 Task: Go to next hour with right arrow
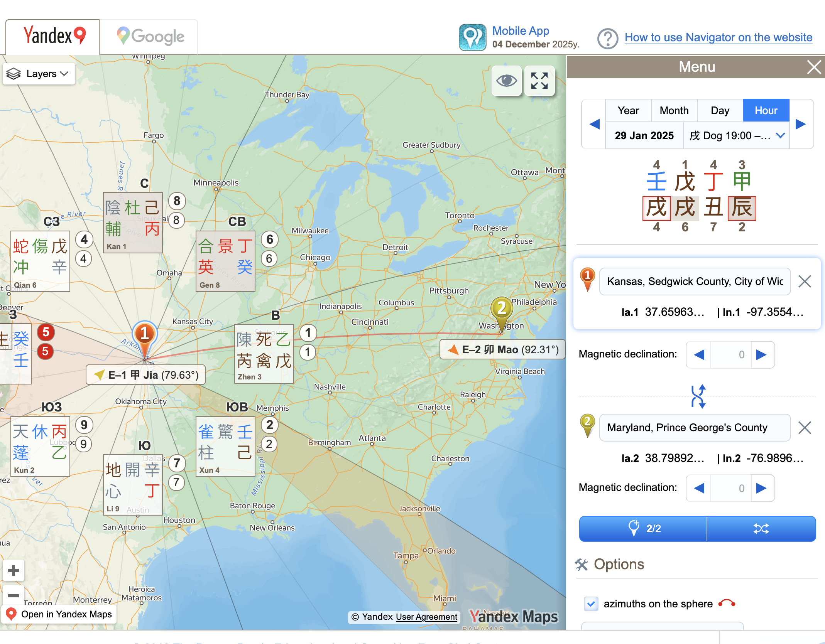coord(801,124)
